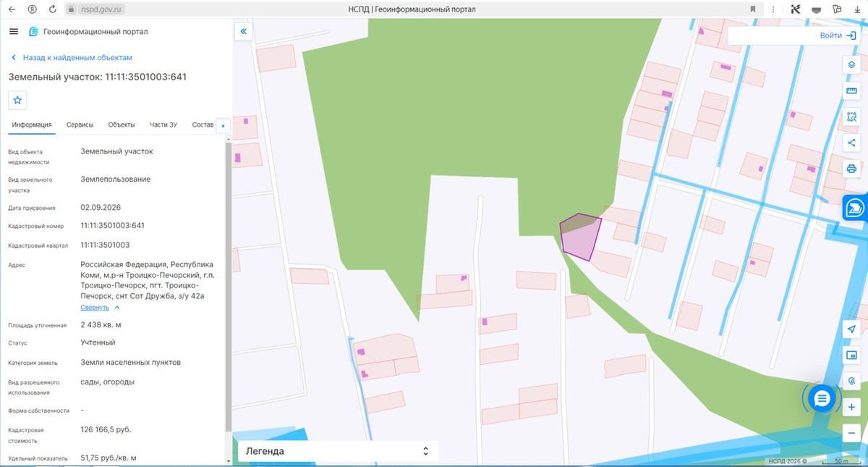Add parcel to favorites with star icon
The width and height of the screenshot is (868, 467).
(18, 101)
